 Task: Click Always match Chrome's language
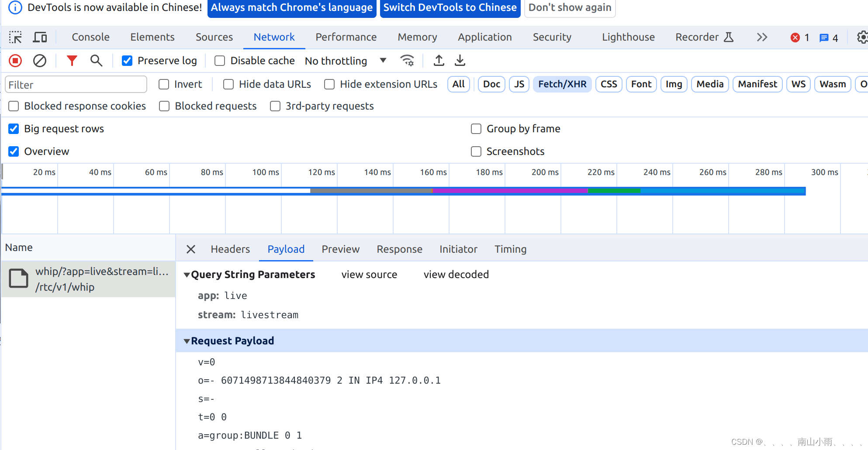(x=292, y=8)
